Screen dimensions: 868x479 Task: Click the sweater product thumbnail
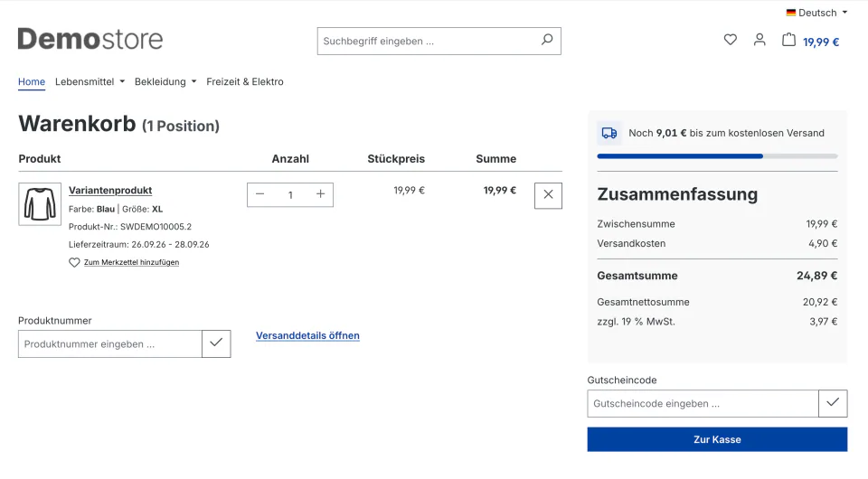[x=40, y=204]
